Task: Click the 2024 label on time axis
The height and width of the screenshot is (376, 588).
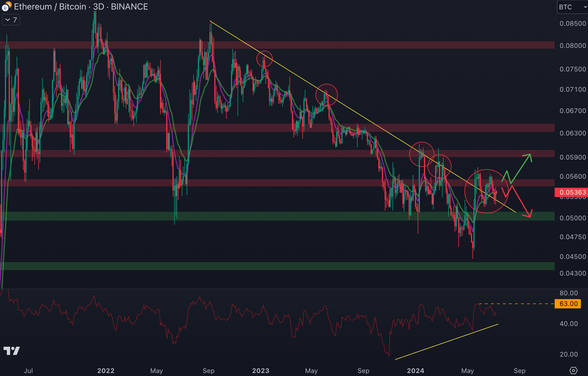Action: point(415,371)
